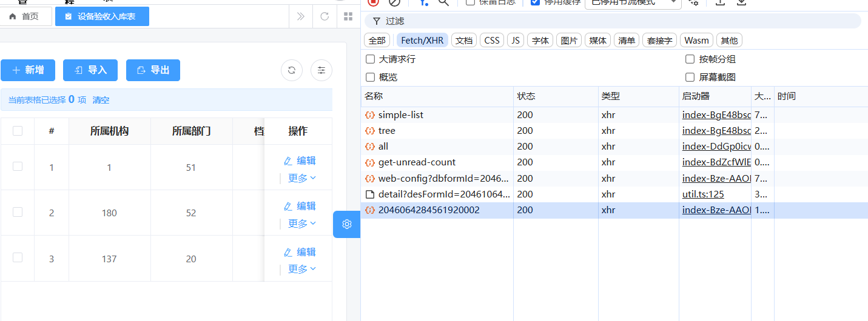Click the table refresh circular icon
The height and width of the screenshot is (321, 868).
click(x=292, y=70)
